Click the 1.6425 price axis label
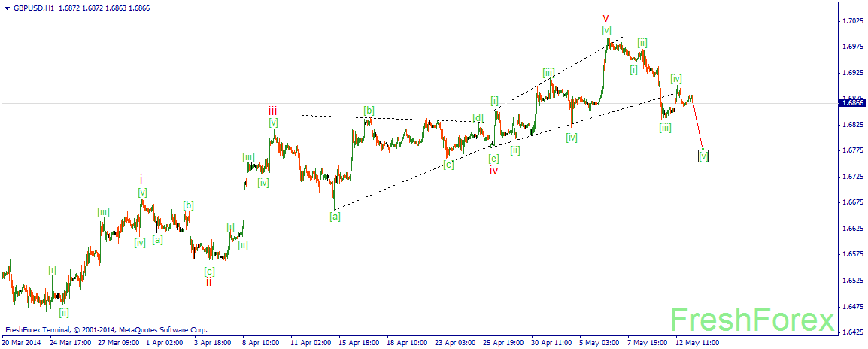Screen dimensions: 868x349 tap(852, 332)
